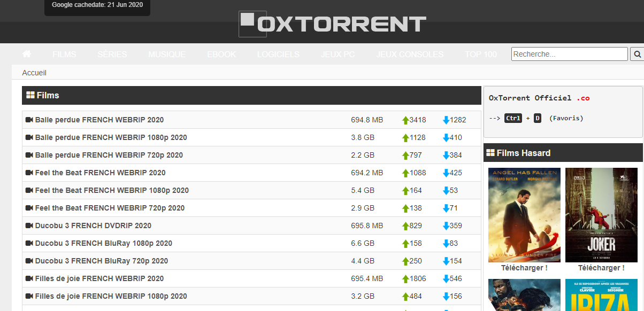Open Feel the Beat FRENCH WEBRIP 2020
The image size is (644, 311).
(x=101, y=173)
